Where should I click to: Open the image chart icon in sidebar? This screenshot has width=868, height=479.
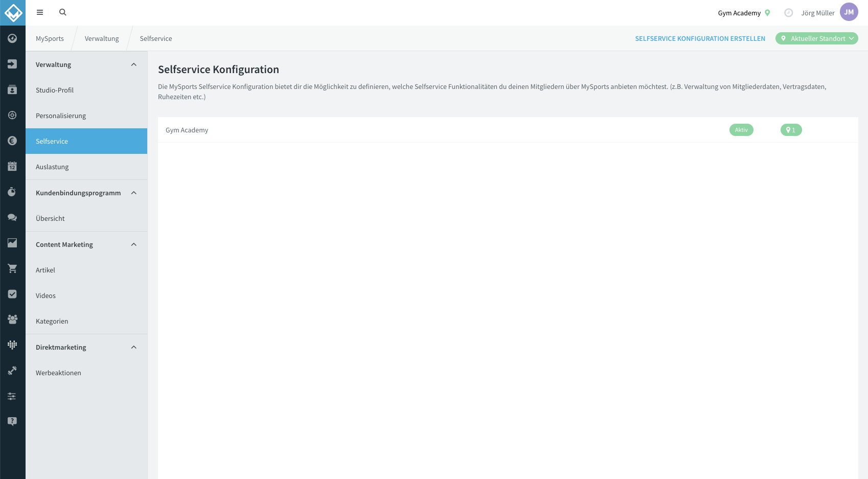[12, 243]
